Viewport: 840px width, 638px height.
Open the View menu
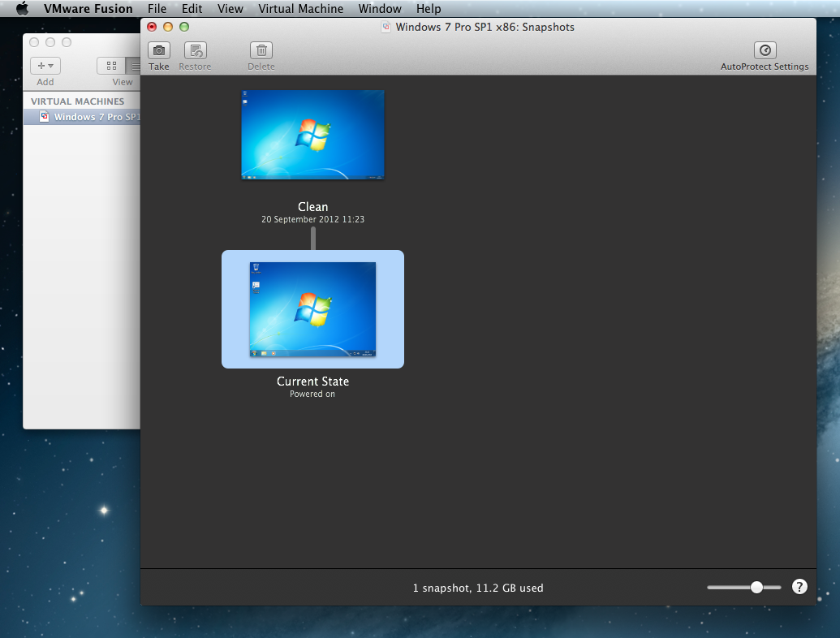click(x=230, y=9)
